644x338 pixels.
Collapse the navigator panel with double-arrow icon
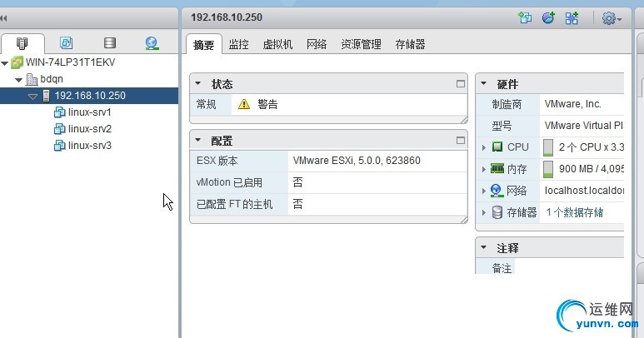pos(3,18)
